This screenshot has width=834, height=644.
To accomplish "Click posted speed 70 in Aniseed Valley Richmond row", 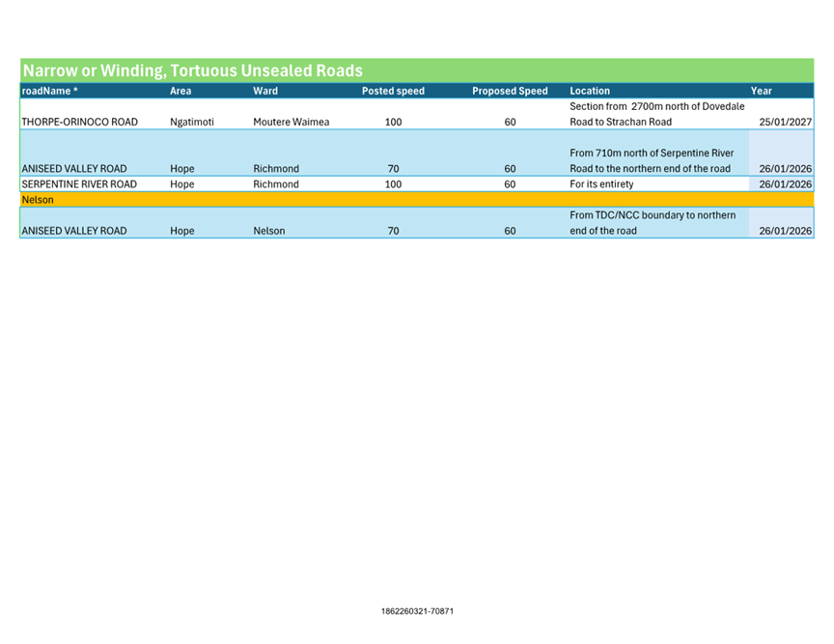I will coord(393,169).
